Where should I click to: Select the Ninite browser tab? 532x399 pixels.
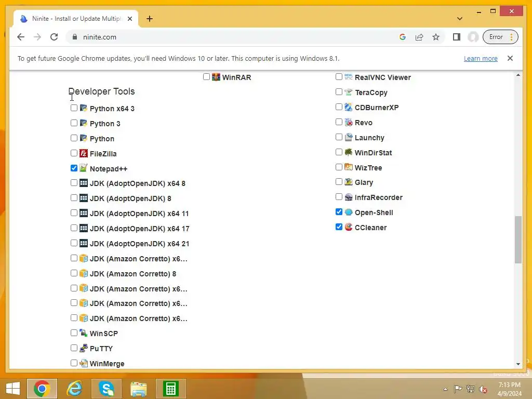tap(76, 19)
